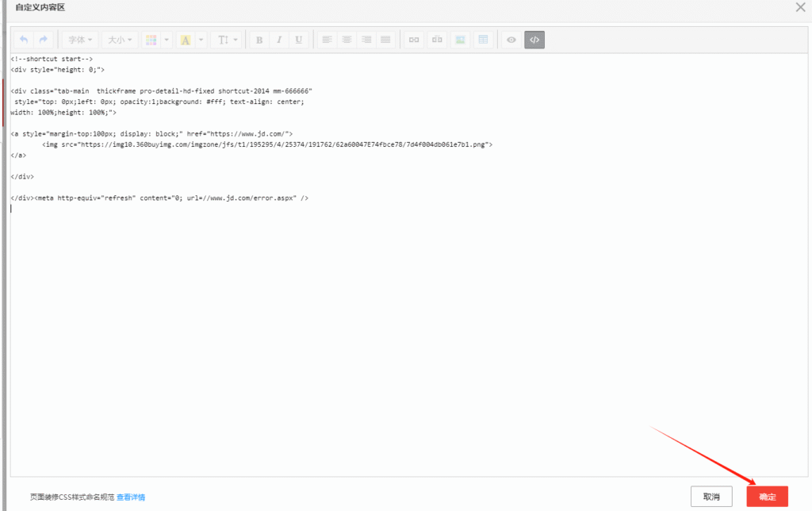Click the colorful grid background color icon
The image size is (812, 511).
(x=151, y=40)
